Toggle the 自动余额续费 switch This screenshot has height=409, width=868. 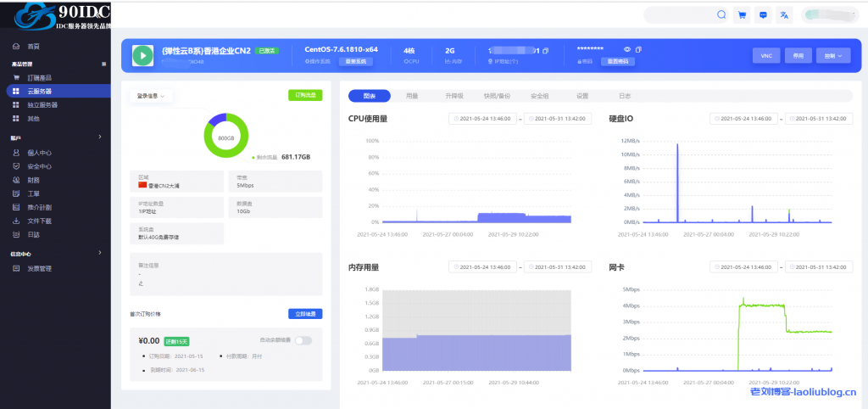click(303, 340)
